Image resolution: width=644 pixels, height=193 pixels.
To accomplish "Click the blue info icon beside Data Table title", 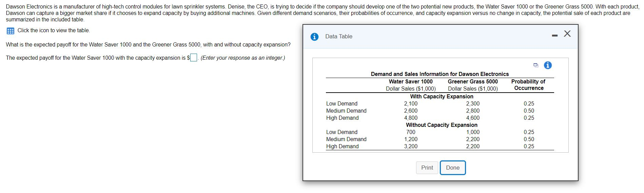I will coord(314,37).
